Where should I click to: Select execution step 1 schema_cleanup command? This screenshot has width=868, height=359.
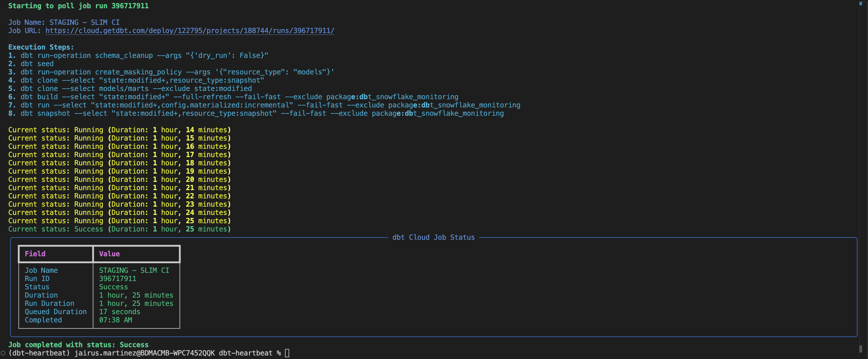point(138,55)
